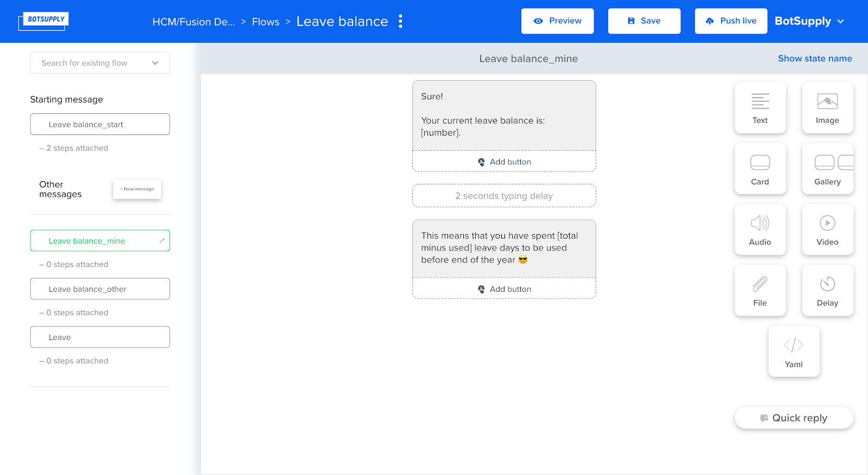
Task: Open BotSupply account dropdown
Action: pyautogui.click(x=809, y=21)
